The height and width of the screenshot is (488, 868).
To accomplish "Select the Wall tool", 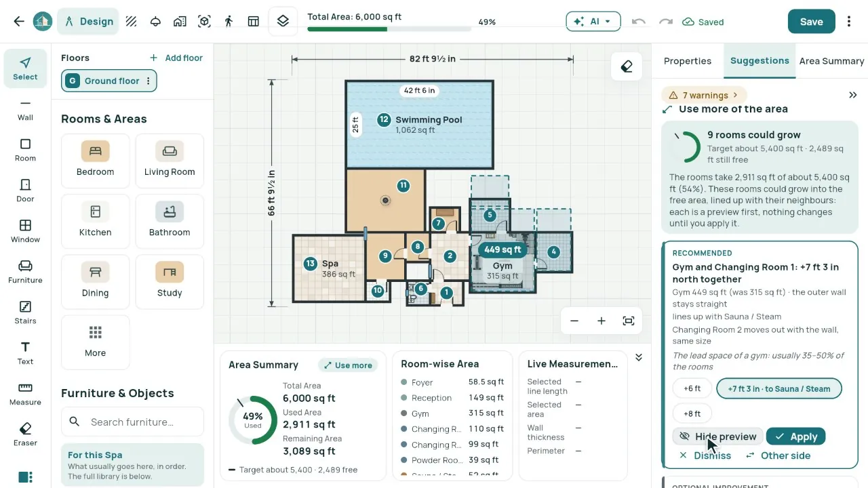I will coord(25,108).
